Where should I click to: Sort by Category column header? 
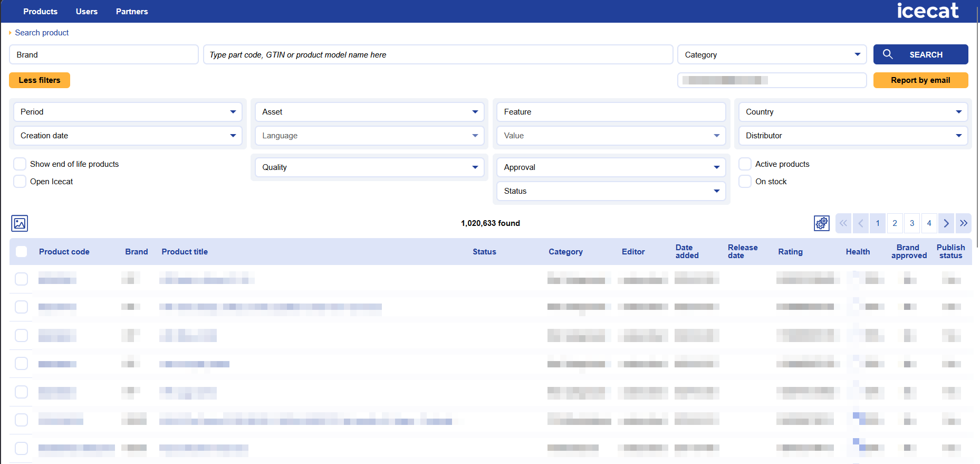coord(565,252)
